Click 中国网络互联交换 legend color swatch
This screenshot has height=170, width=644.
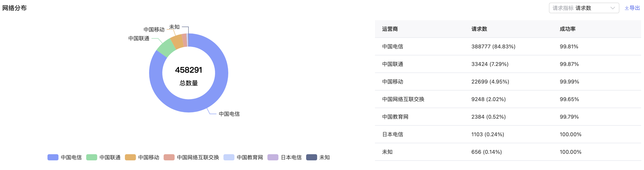pyautogui.click(x=169, y=157)
